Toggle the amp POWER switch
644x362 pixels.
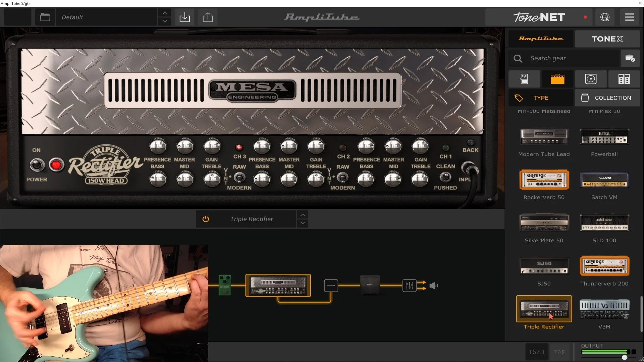click(37, 165)
